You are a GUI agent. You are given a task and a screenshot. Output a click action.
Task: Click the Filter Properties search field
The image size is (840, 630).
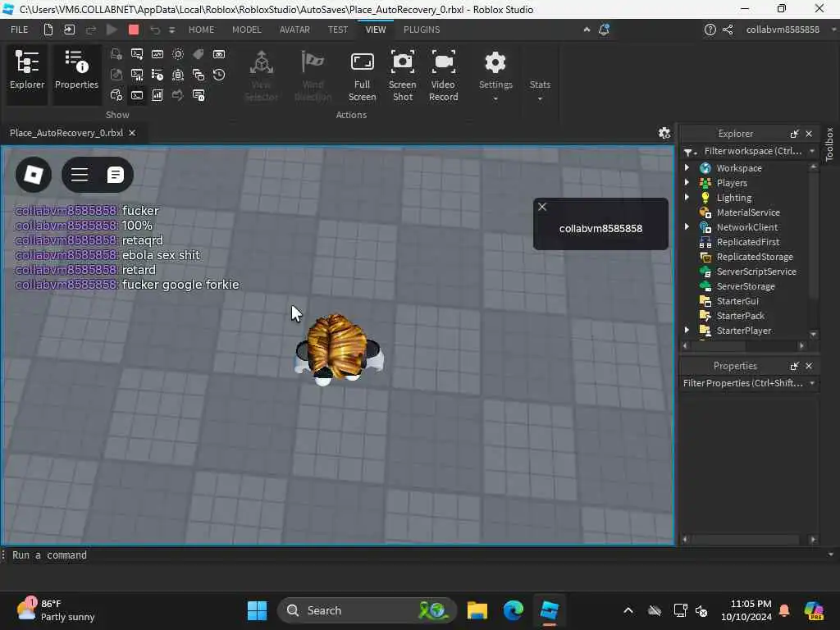click(742, 383)
